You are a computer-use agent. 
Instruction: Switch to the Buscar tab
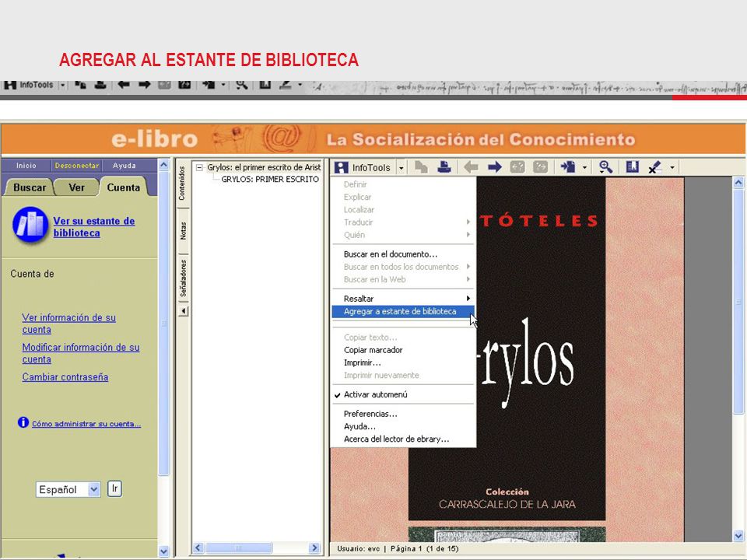(30, 187)
